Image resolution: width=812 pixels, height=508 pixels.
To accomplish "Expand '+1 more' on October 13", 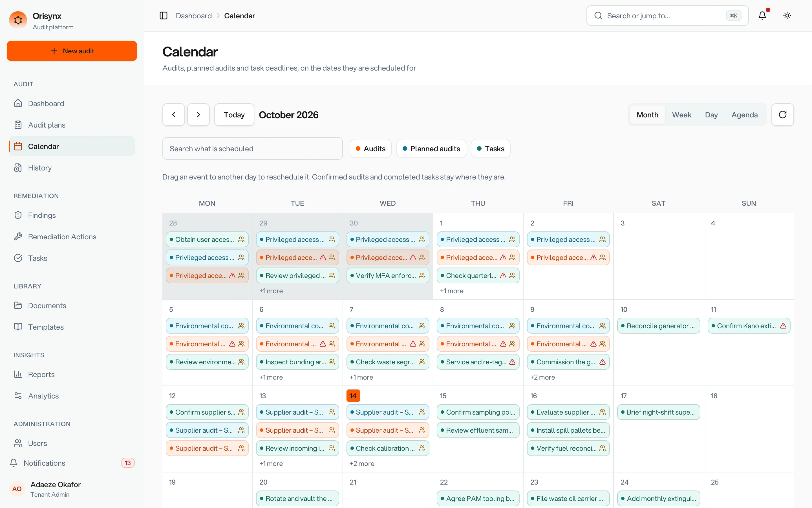I will tap(271, 464).
